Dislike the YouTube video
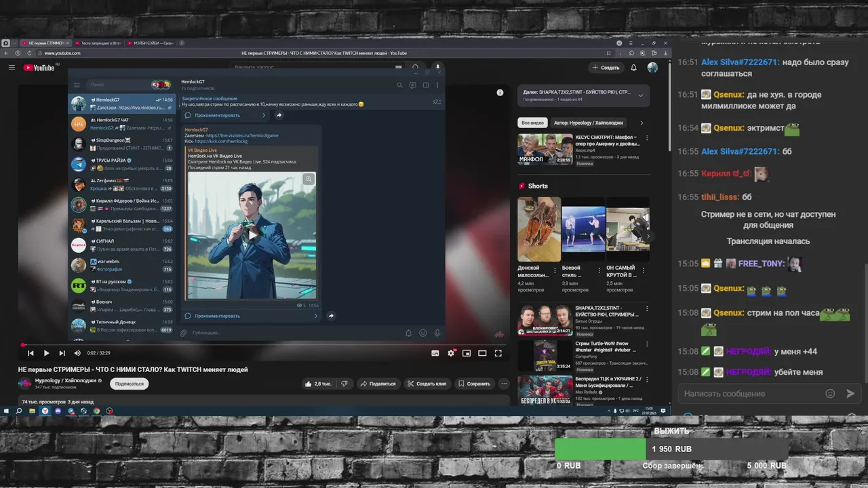The height and width of the screenshot is (488, 868). [x=344, y=384]
